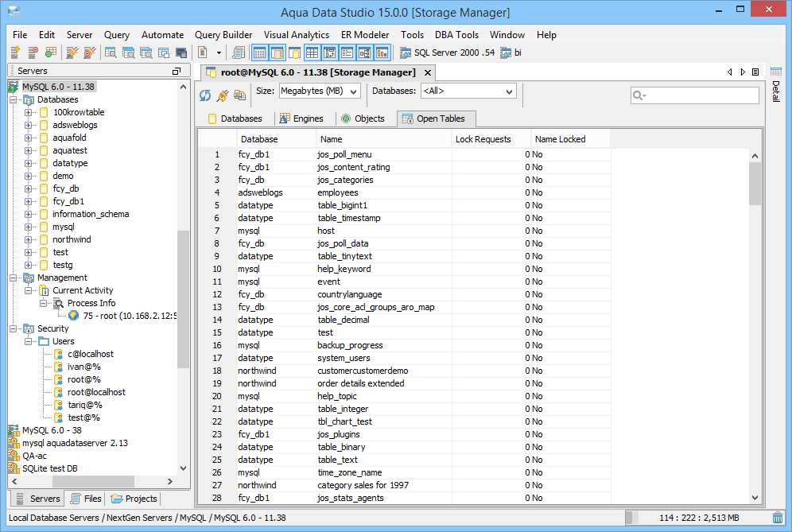Viewport: 792px width, 532px height.
Task: Switch to the Files panel tab
Action: pyautogui.click(x=87, y=499)
